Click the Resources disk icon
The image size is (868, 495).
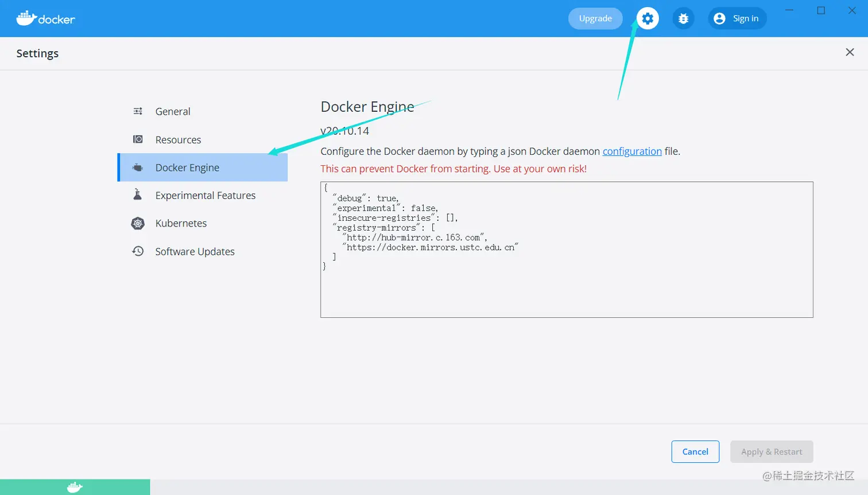pyautogui.click(x=138, y=139)
